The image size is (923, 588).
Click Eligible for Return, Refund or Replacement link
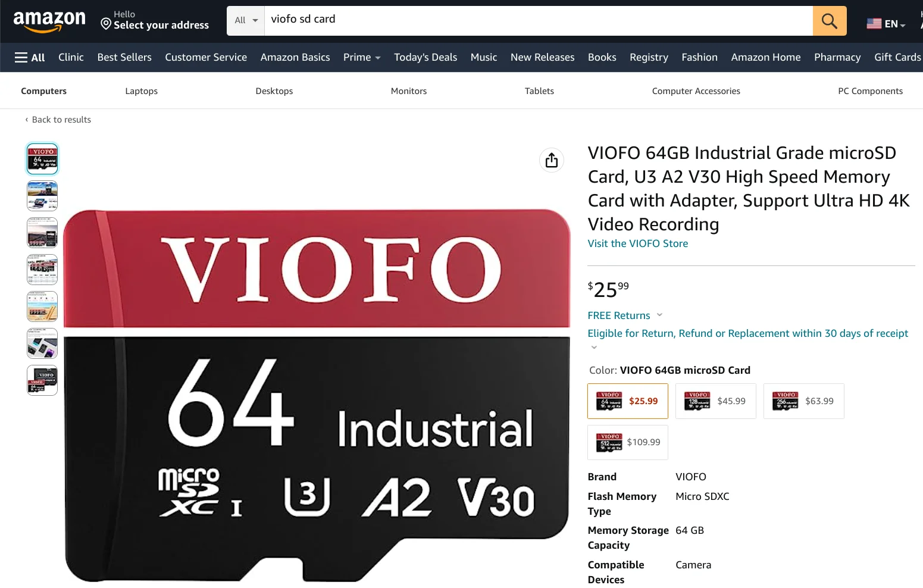point(748,333)
